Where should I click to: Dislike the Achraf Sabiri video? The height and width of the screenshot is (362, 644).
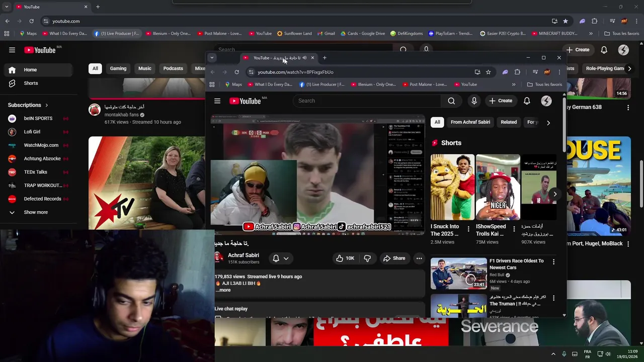(367, 258)
